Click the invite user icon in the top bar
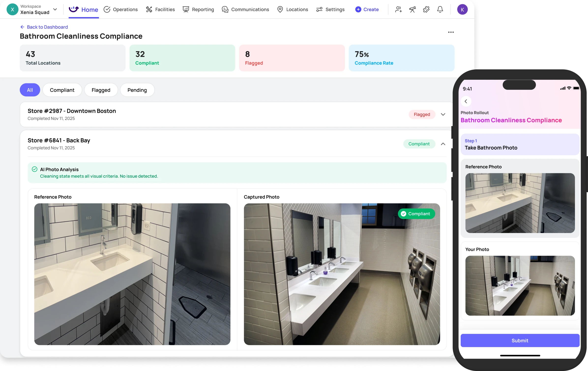 [398, 9]
